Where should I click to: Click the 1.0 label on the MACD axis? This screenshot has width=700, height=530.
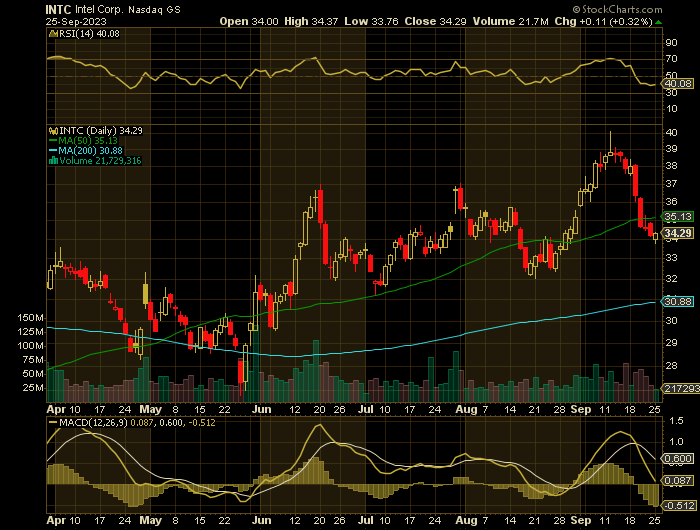click(677, 442)
